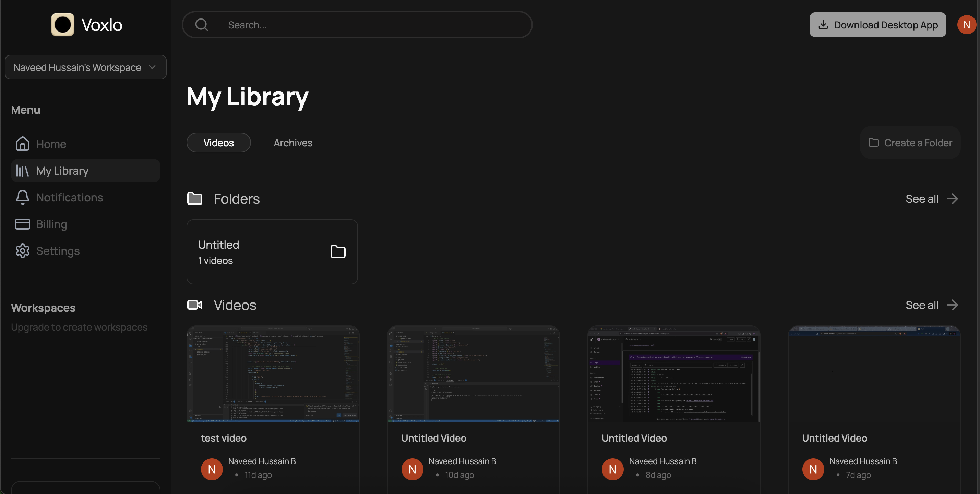Click the Untitled Video title dated 10d ago

(x=434, y=438)
